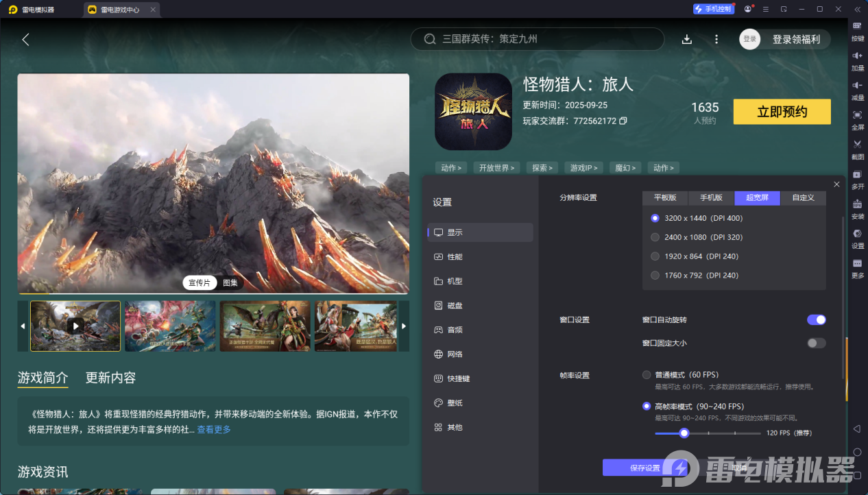
Task: Switch to the 平板版 resolution tab
Action: coord(665,197)
